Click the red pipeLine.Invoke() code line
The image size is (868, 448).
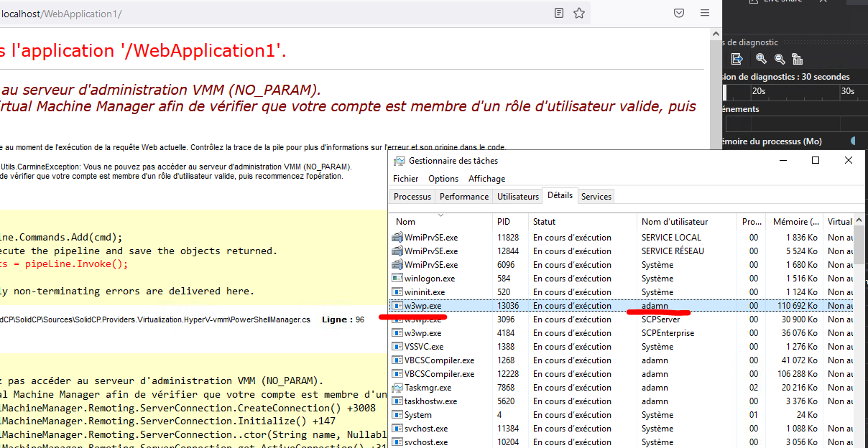[64, 263]
